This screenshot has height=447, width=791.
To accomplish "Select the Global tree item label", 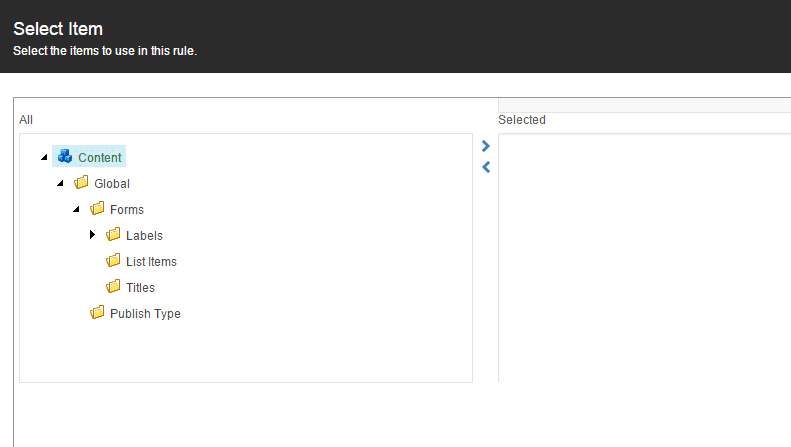I will tap(112, 184).
